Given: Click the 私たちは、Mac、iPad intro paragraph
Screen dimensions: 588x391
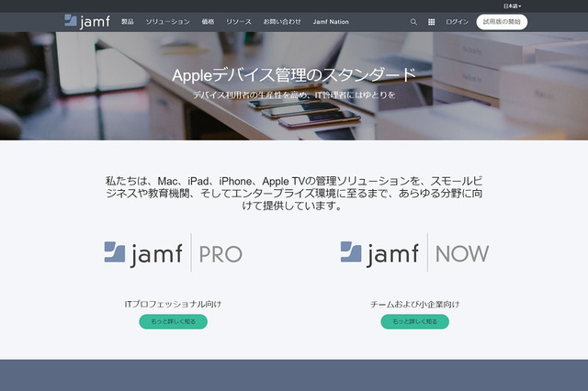Looking at the screenshot, I should tap(294, 194).
